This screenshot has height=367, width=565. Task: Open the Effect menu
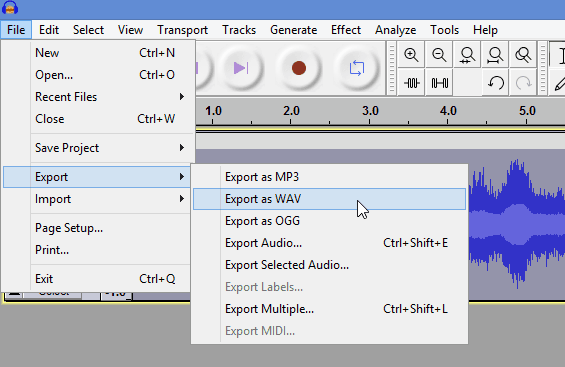click(346, 30)
